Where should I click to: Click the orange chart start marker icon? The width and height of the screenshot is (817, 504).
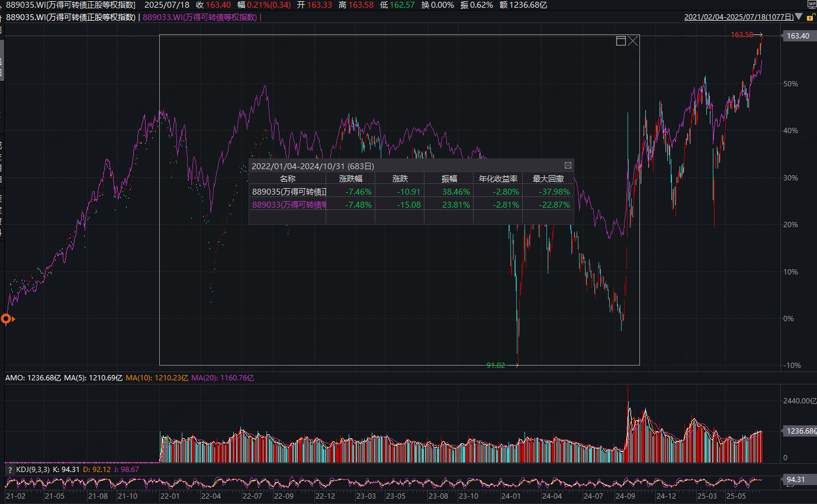[x=7, y=319]
